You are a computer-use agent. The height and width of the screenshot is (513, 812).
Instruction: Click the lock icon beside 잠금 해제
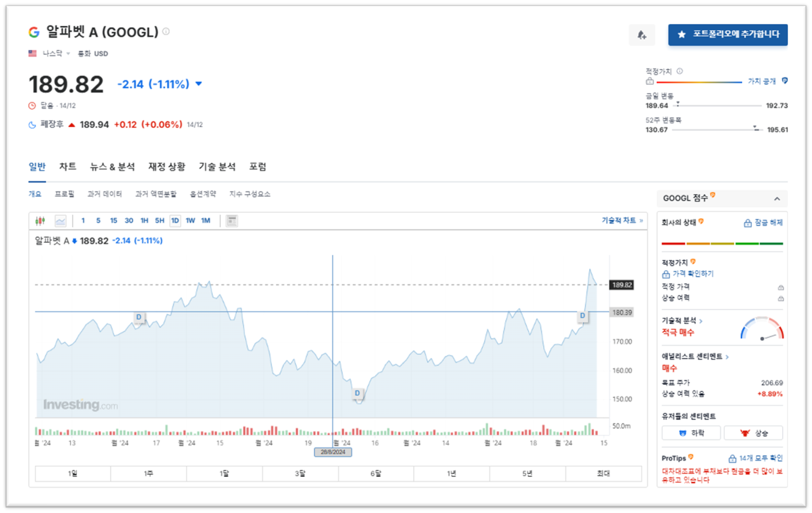coord(747,223)
